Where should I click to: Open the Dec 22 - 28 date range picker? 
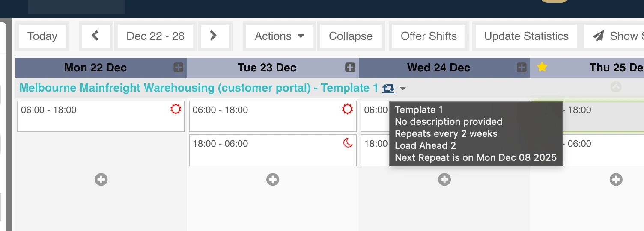coord(155,36)
